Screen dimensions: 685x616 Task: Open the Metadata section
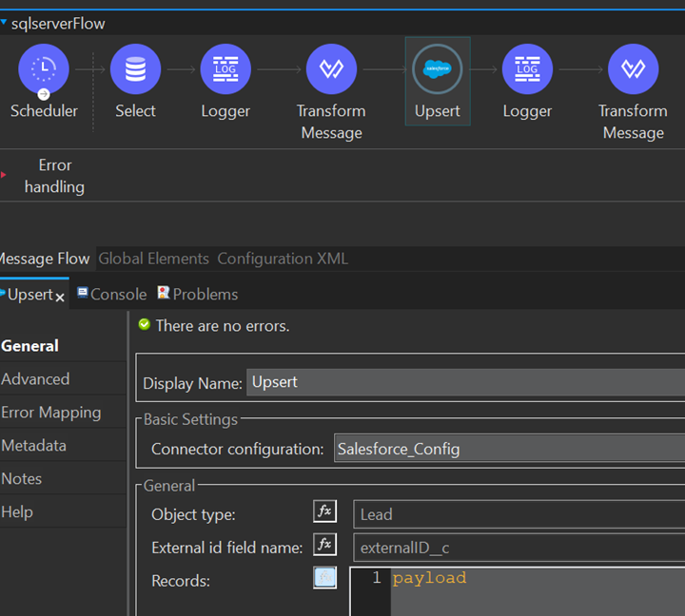[33, 445]
